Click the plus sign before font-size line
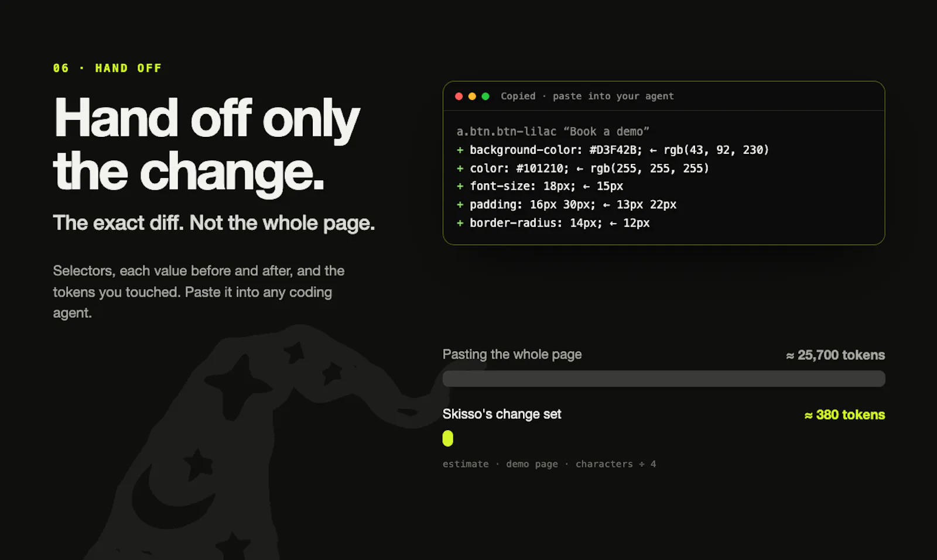The width and height of the screenshot is (937, 560). click(x=460, y=186)
